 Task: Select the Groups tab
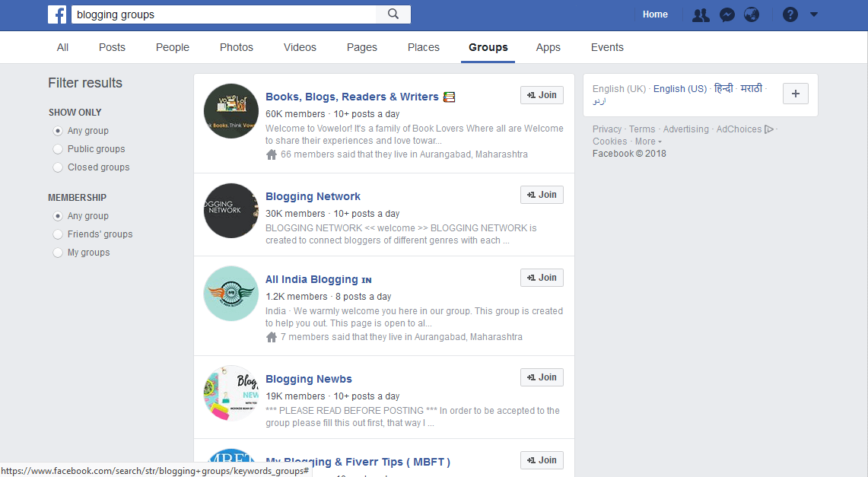pos(488,48)
